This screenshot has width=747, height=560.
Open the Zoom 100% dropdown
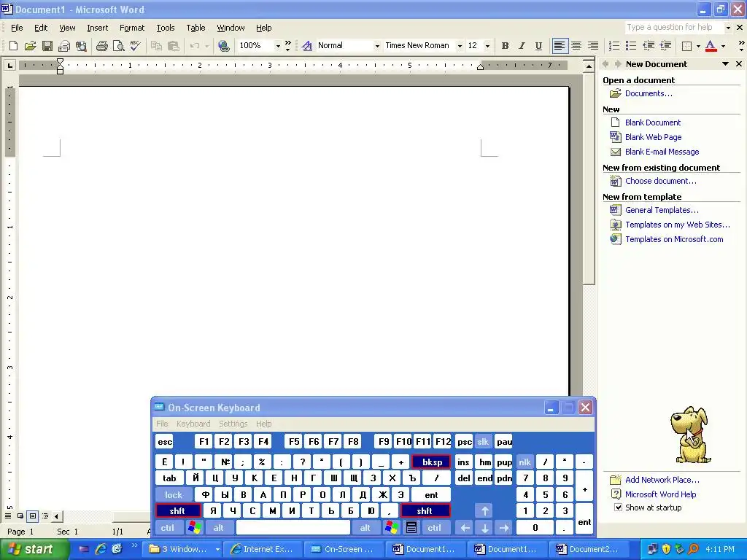pyautogui.click(x=278, y=46)
